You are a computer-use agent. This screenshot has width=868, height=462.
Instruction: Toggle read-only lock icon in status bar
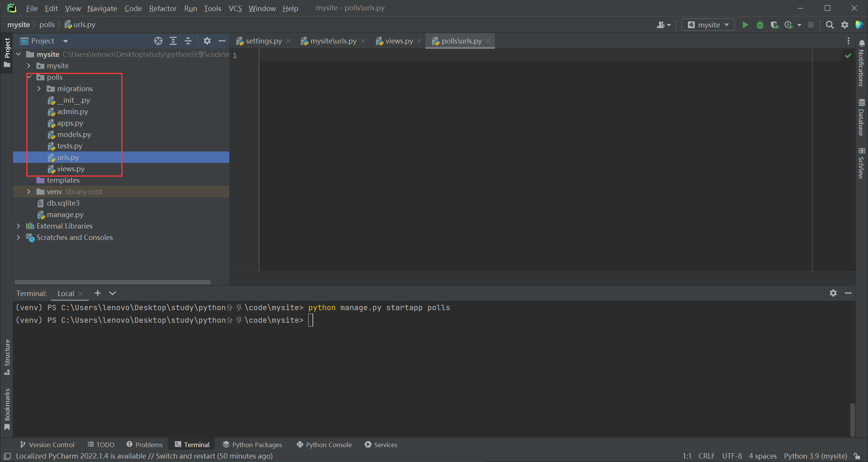click(x=857, y=456)
